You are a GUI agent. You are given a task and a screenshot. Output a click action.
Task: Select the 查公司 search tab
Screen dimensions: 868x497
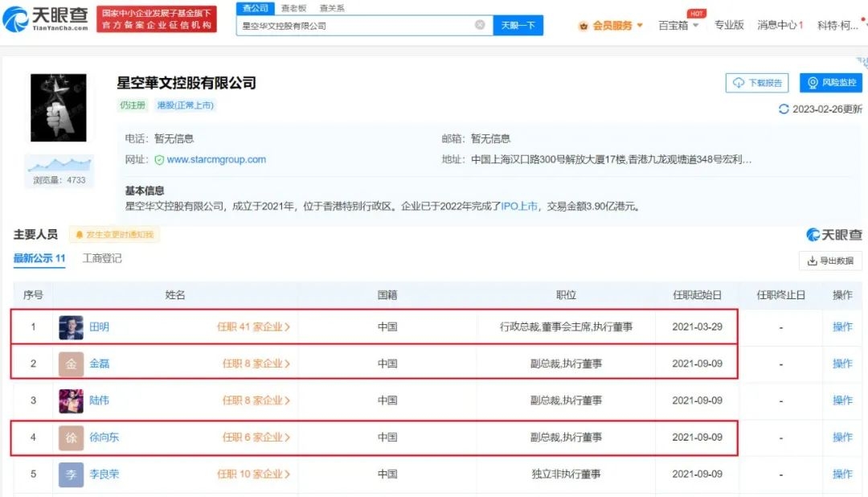(x=256, y=8)
